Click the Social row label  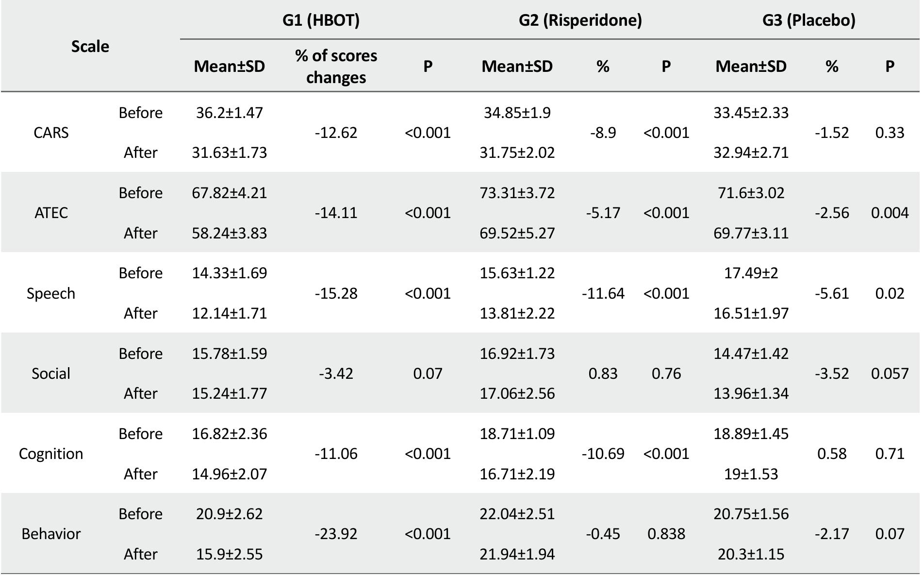tap(51, 373)
